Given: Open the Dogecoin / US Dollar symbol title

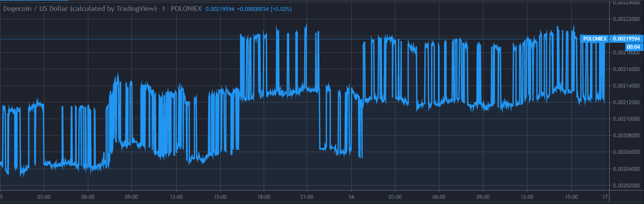Looking at the screenshot, I should coord(80,9).
